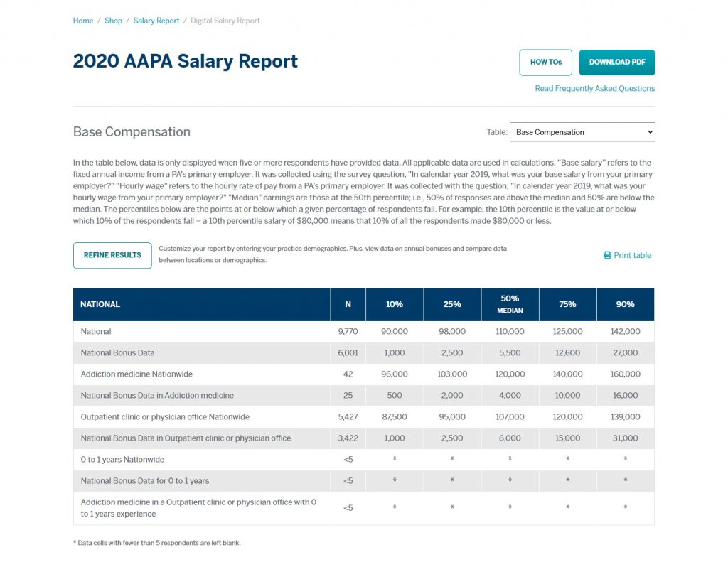
Task: Click the 160,000 addiction medicine cell
Action: pos(626,374)
